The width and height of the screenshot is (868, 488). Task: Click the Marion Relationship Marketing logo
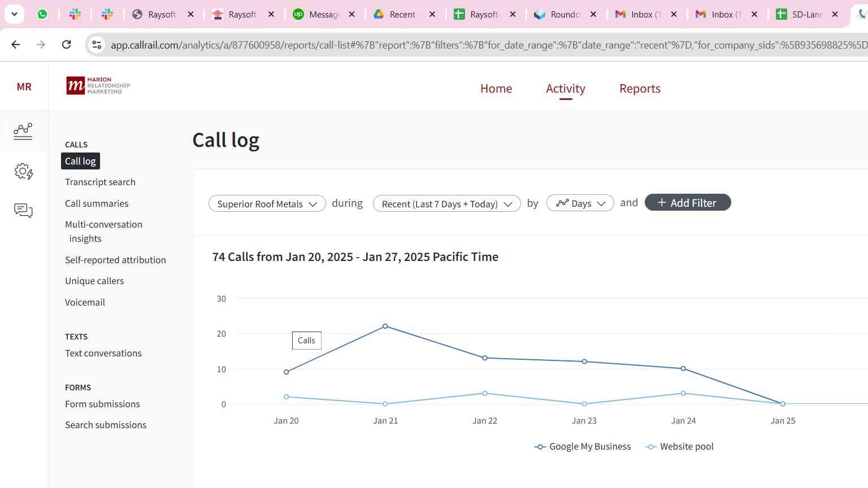(x=98, y=86)
